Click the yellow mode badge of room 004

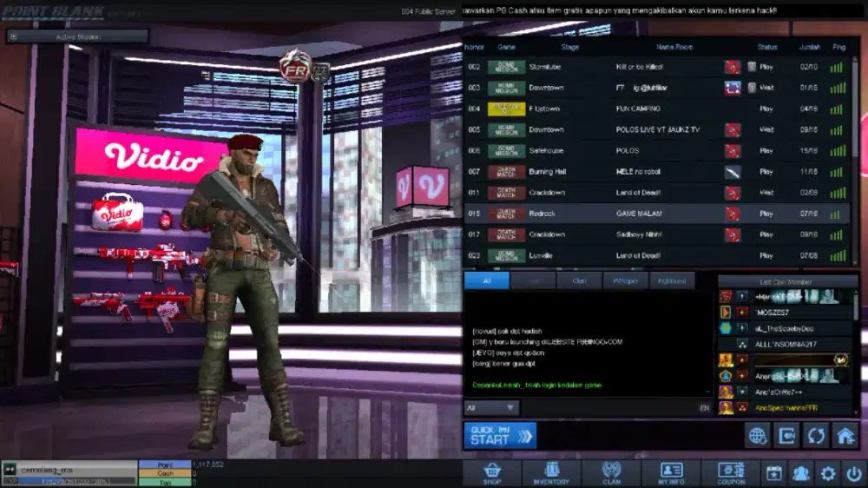click(506, 109)
